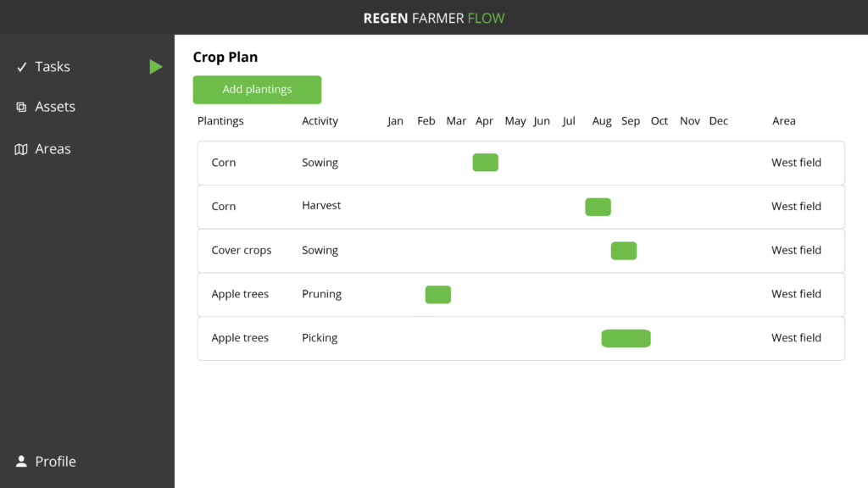Click West field in Corn Harvest row
868x488 pixels.
(x=796, y=207)
